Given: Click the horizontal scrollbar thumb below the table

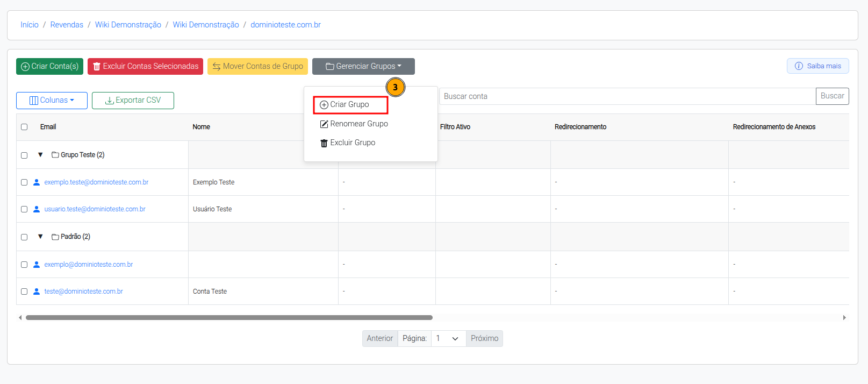Looking at the screenshot, I should tap(229, 317).
